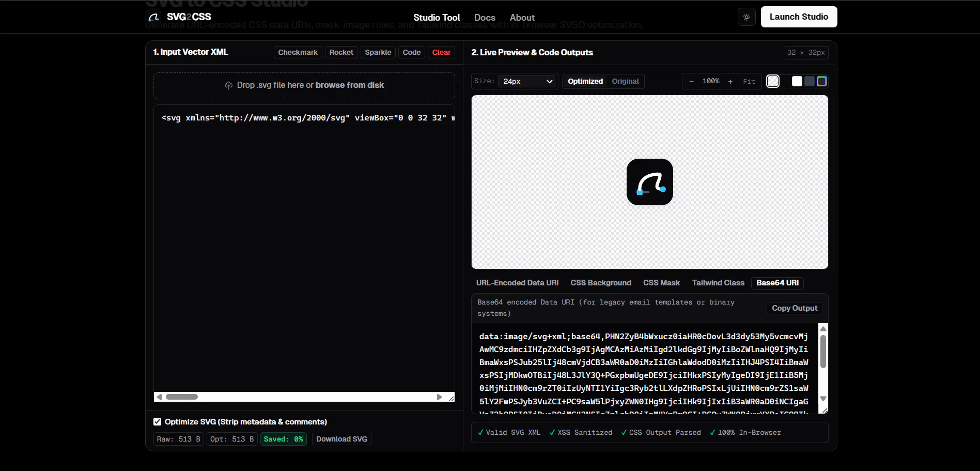
Task: Zoom in preview with plus button
Action: pos(730,81)
